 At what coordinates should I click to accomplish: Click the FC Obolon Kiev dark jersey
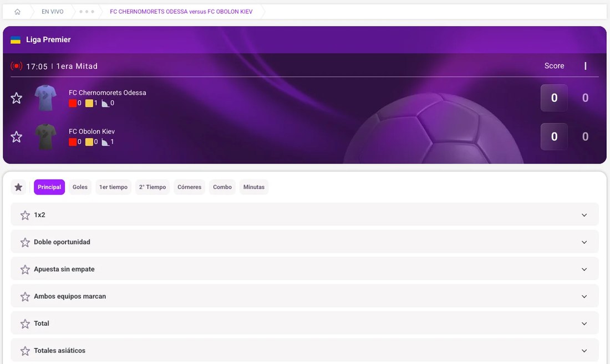point(45,137)
